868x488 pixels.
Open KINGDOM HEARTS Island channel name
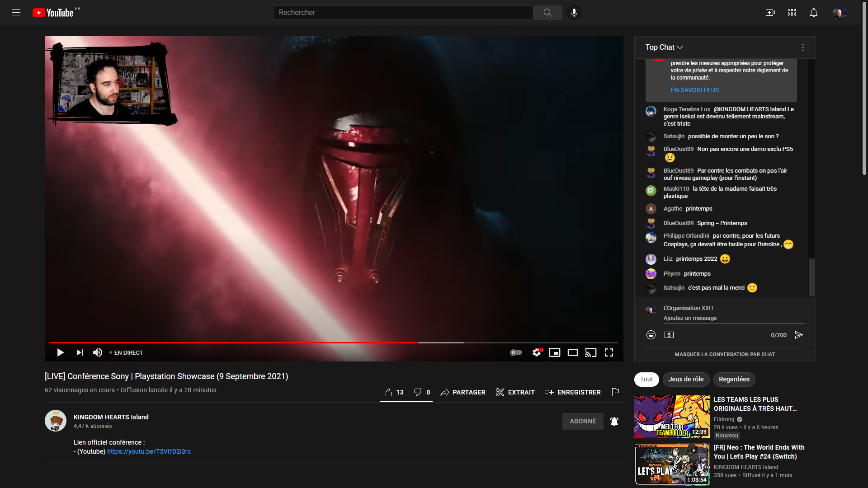pyautogui.click(x=111, y=417)
